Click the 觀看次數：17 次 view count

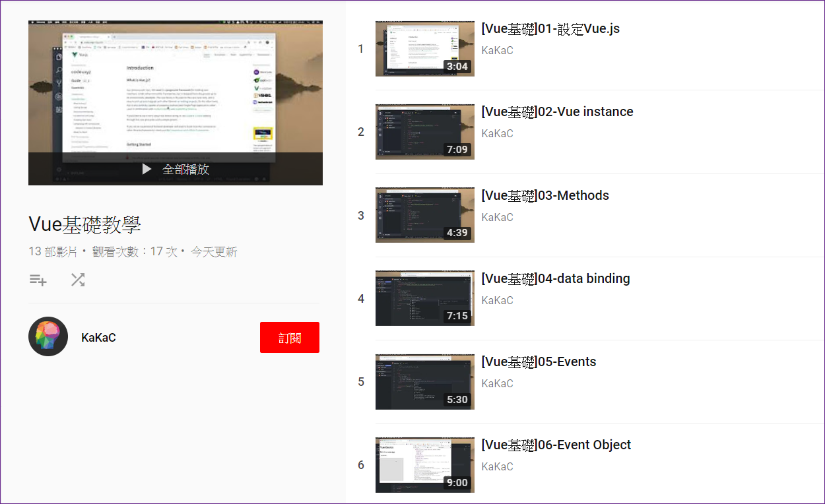click(135, 251)
